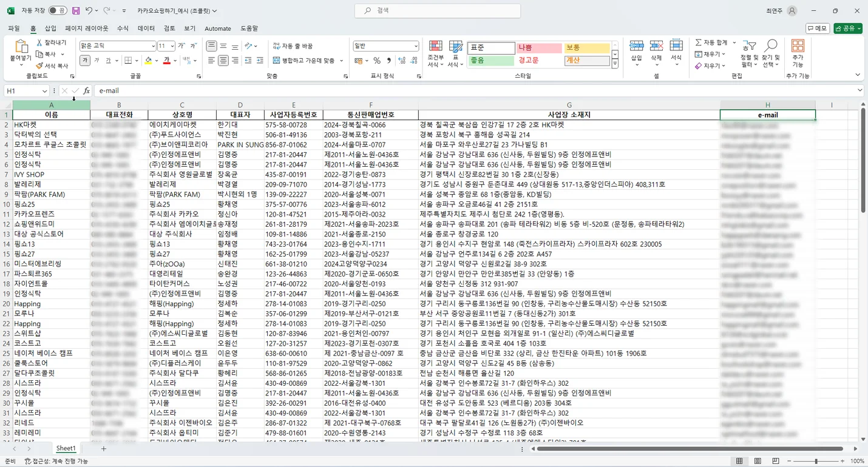The image size is (868, 467).
Task: Click the Normal view status bar icon
Action: (x=739, y=462)
